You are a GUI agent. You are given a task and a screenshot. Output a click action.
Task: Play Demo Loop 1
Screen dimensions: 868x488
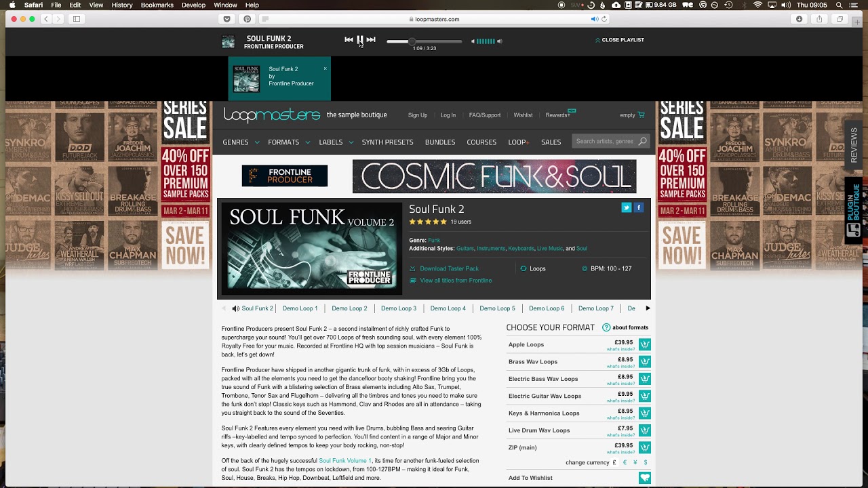300,308
